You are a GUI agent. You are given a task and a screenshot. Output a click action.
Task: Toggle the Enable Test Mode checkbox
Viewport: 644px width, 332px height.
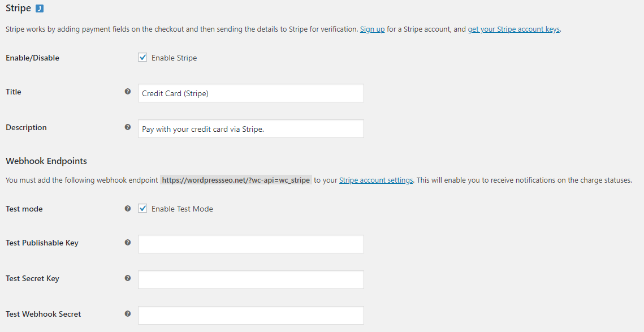(142, 208)
